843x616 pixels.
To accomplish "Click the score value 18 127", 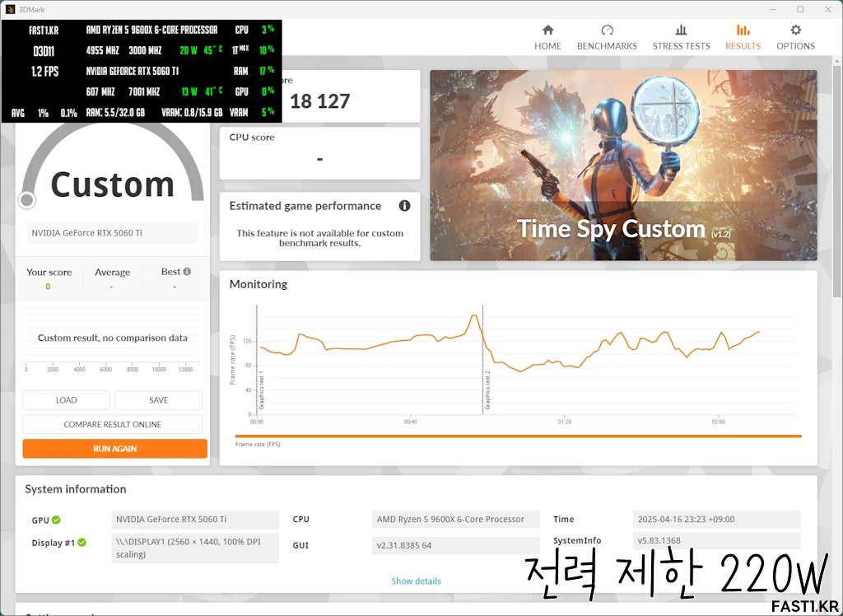I will [320, 101].
